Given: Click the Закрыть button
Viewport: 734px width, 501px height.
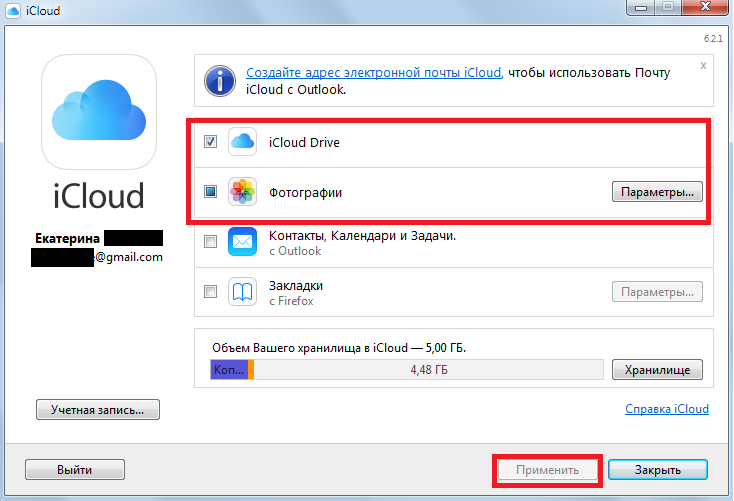Looking at the screenshot, I should (658, 470).
